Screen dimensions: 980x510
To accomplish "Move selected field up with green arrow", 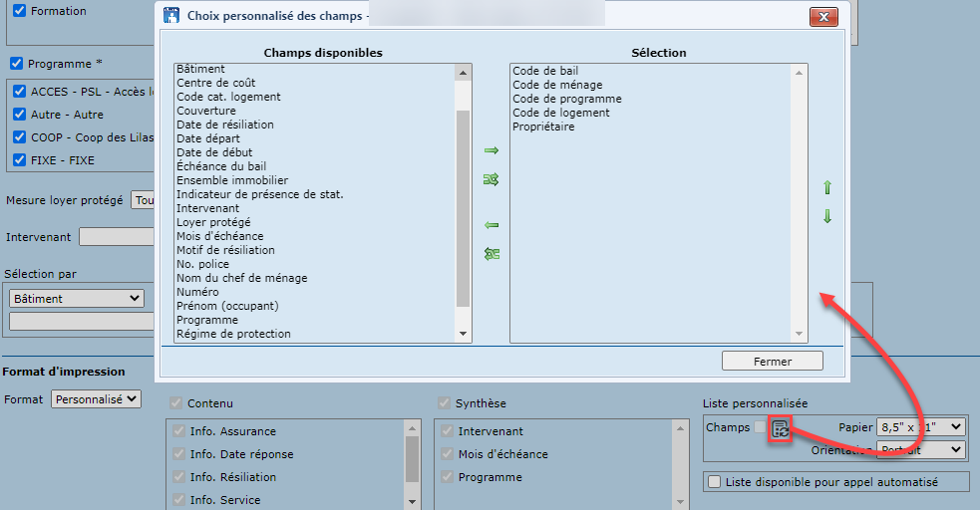I will (826, 187).
